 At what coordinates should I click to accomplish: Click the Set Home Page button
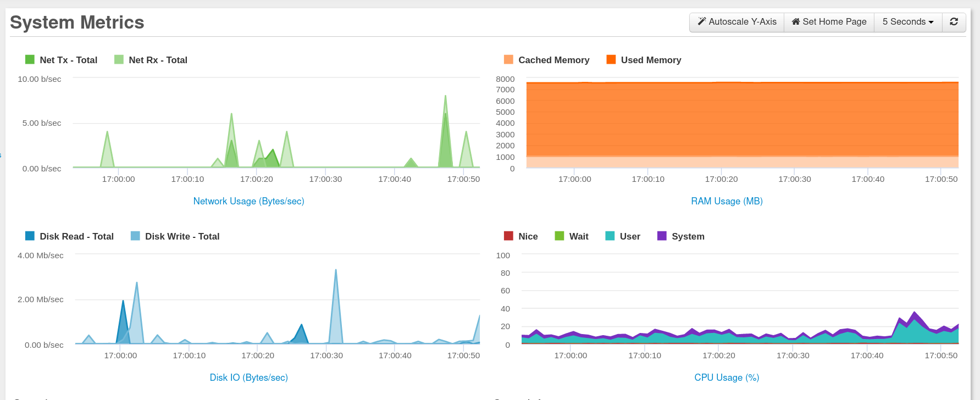tap(829, 22)
